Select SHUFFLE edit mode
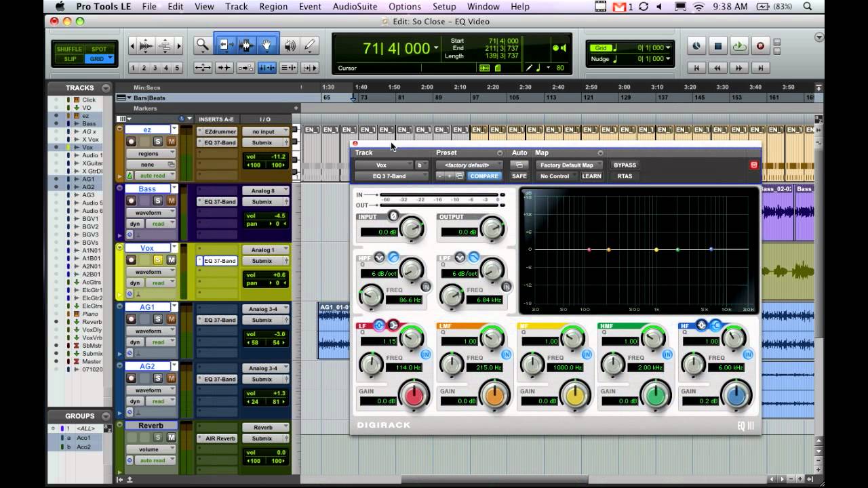This screenshot has height=488, width=868. tap(69, 49)
